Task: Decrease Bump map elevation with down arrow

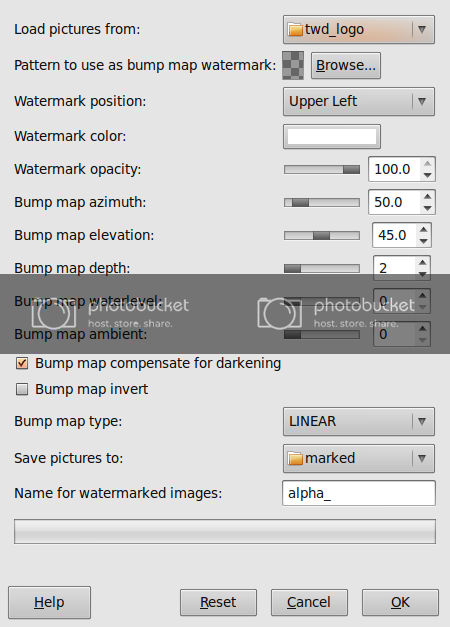Action: [423, 241]
